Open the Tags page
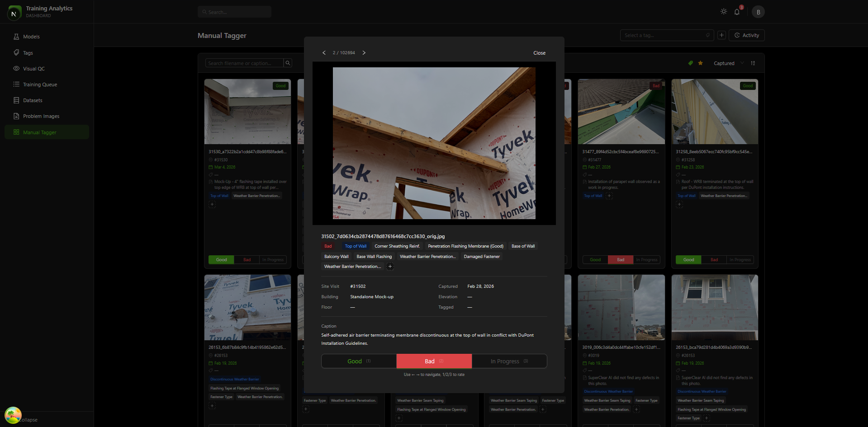This screenshot has height=427, width=868. [47, 53]
